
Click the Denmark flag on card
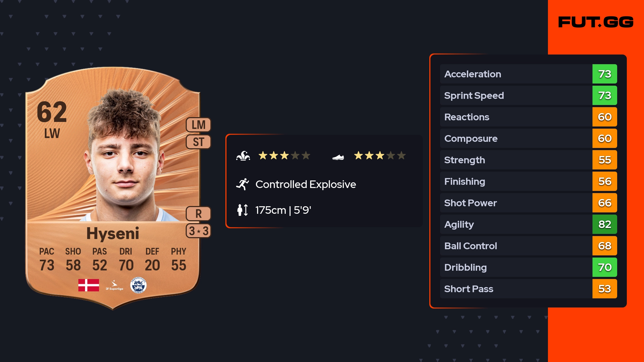pyautogui.click(x=89, y=285)
